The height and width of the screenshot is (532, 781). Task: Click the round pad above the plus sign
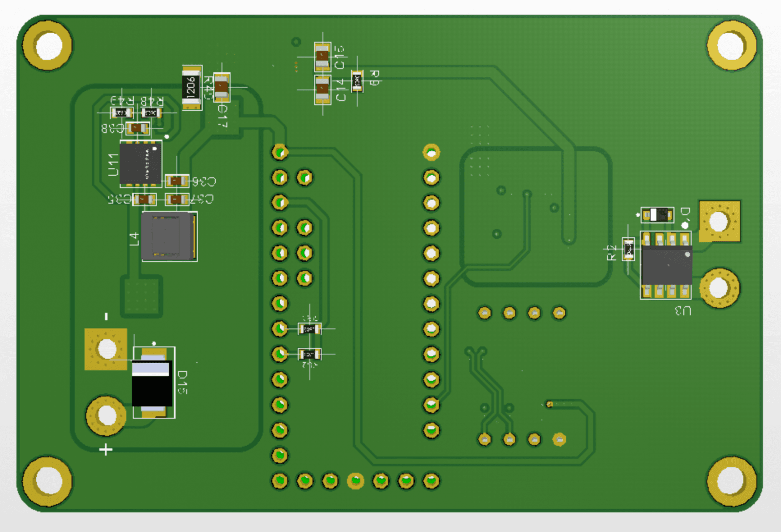(x=106, y=415)
